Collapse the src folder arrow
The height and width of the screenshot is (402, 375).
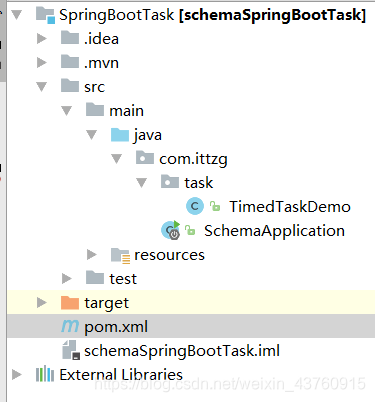coord(42,87)
